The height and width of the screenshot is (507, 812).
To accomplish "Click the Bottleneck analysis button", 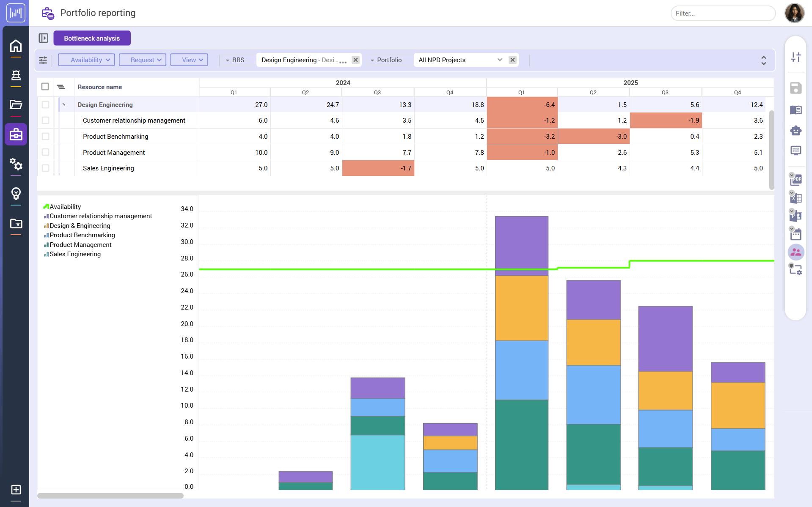I will coord(92,38).
